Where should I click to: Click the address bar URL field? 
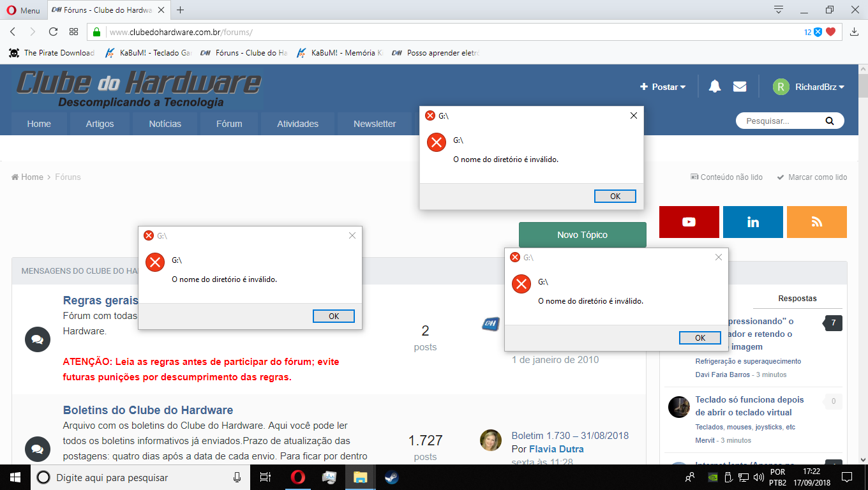(x=447, y=32)
